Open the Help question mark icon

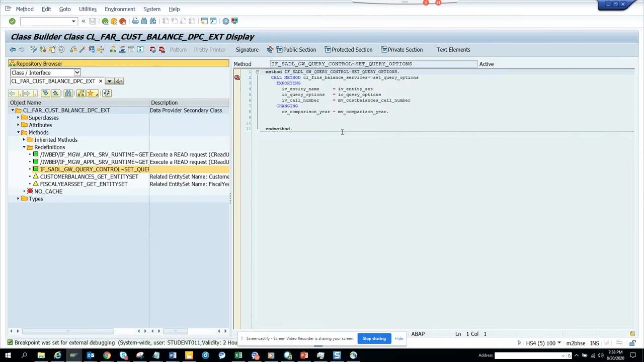226,21
